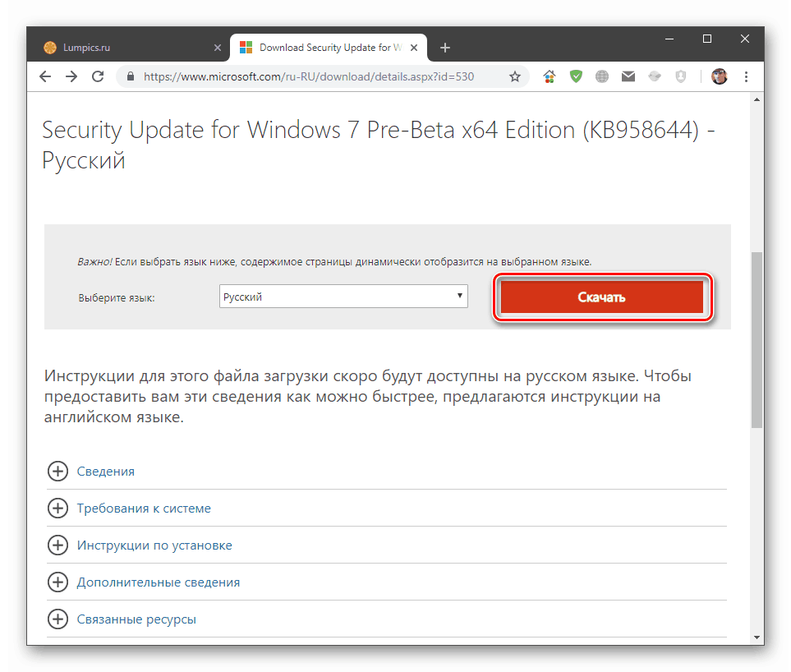Viewport: 791px width, 672px height.
Task: Open the green shield Adguard extension
Action: point(576,76)
